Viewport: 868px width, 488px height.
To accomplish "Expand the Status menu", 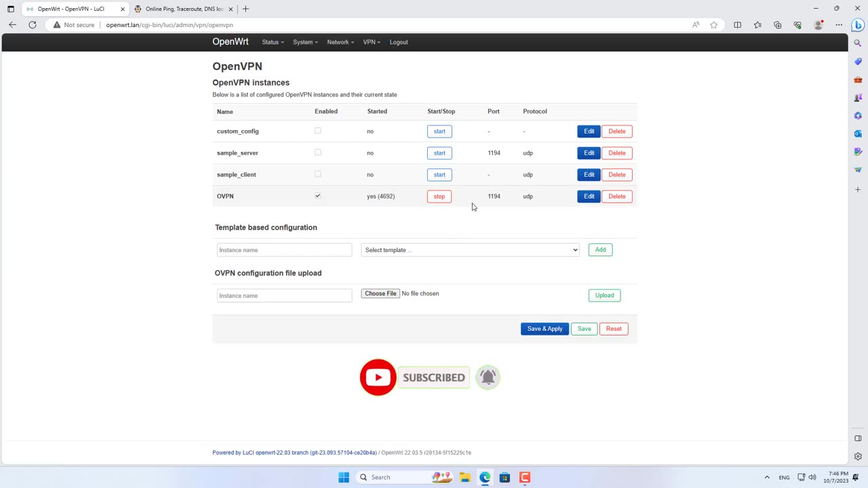I will [x=273, y=42].
